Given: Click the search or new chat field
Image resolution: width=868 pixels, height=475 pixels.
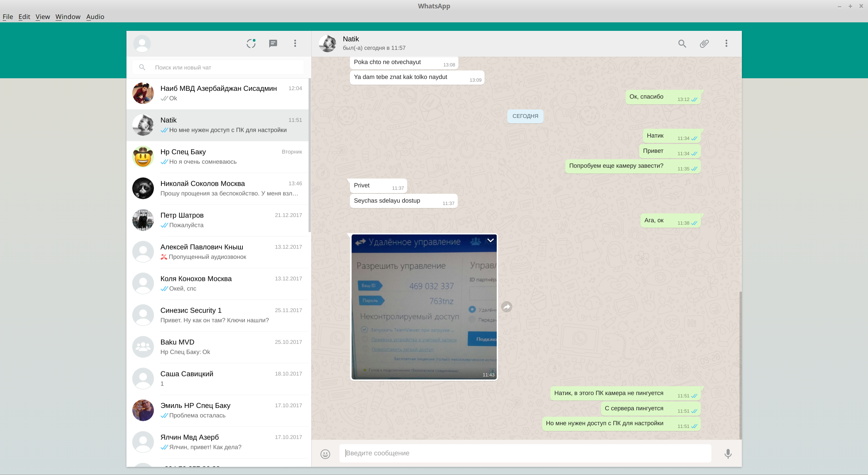Looking at the screenshot, I should [218, 67].
